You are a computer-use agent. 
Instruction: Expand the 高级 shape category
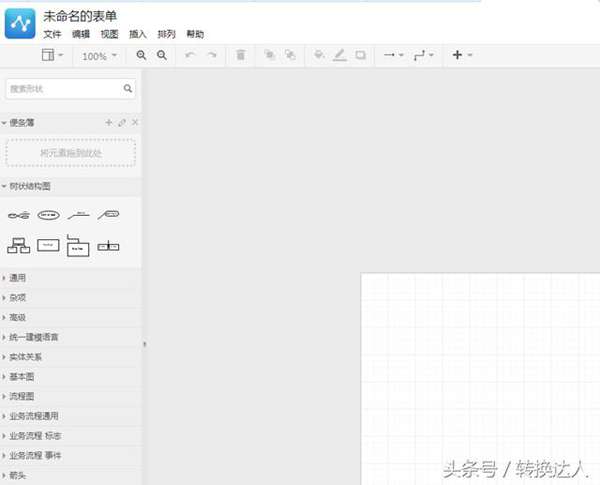71,317
